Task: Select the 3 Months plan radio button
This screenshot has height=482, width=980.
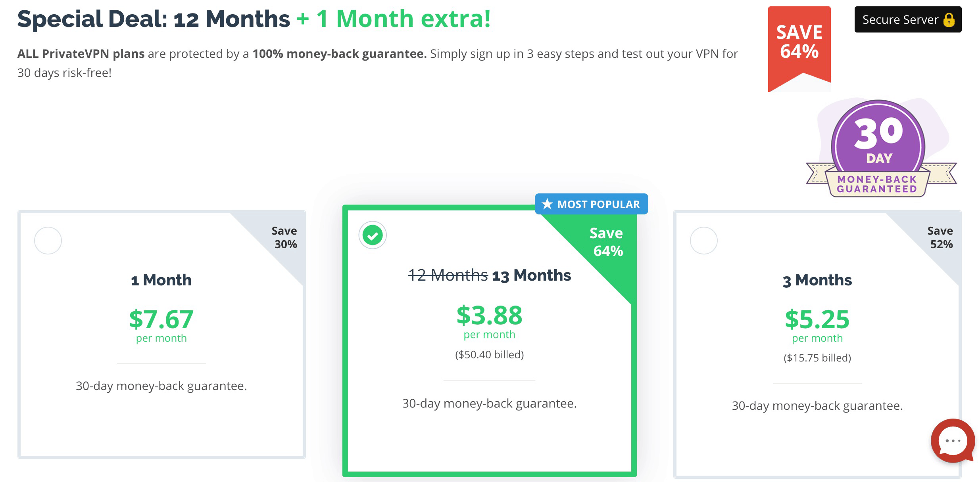Action: pos(704,241)
